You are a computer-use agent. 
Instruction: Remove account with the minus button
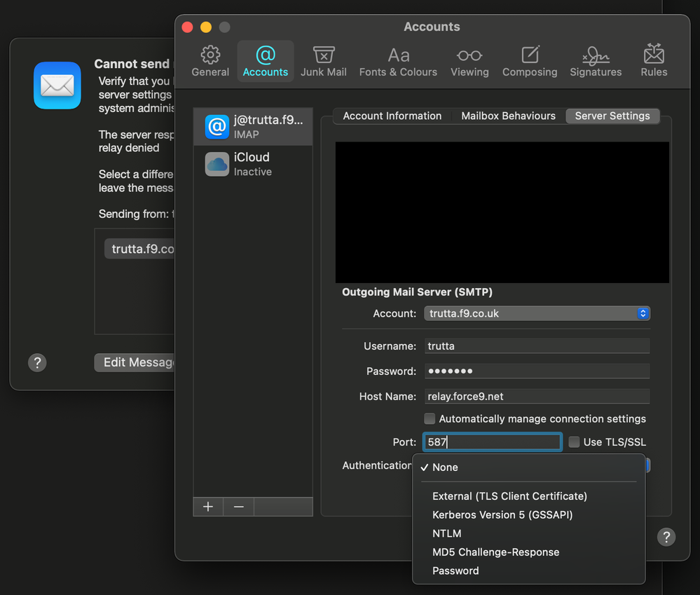coord(239,507)
